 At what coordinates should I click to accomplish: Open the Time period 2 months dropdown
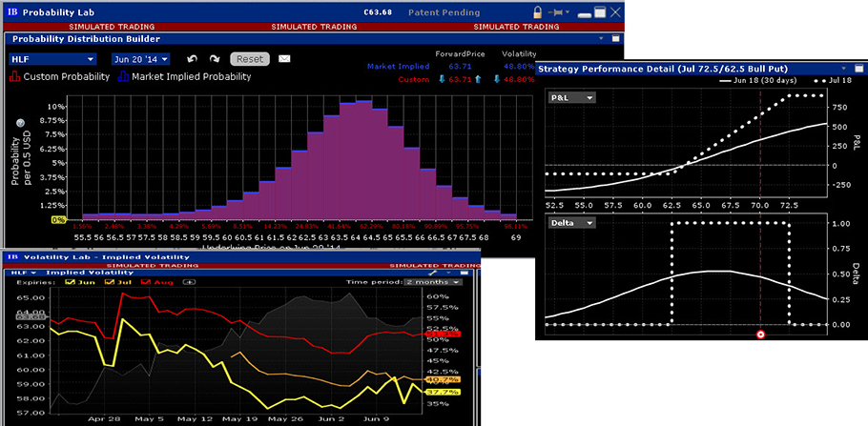[x=432, y=281]
